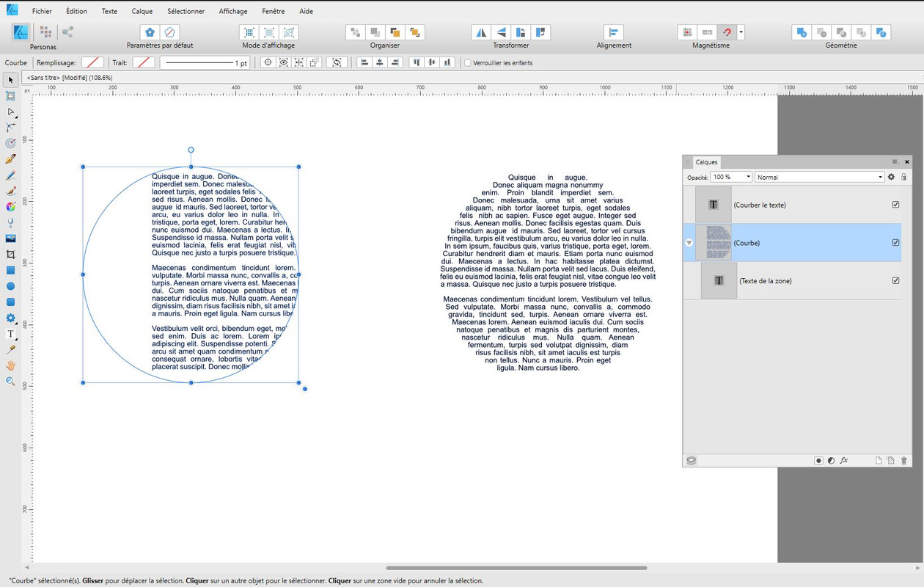The width and height of the screenshot is (924, 587).
Task: Select the View hand tool
Action: click(x=10, y=365)
